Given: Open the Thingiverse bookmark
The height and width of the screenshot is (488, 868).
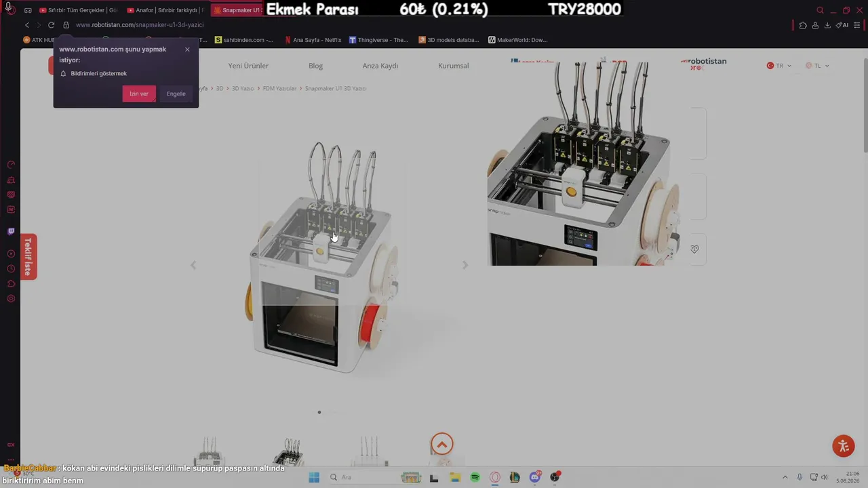Looking at the screenshot, I should (378, 40).
